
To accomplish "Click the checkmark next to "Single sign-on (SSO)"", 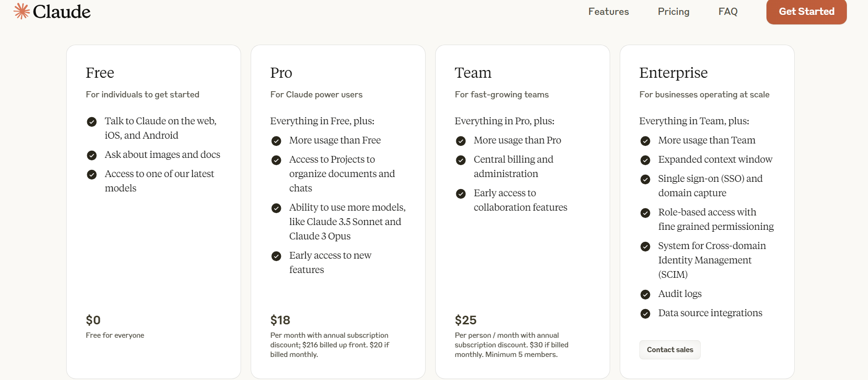I will pos(645,179).
